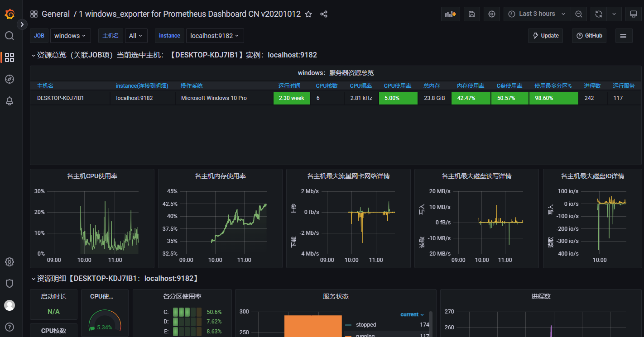Viewport: 644px width, 337px height.
Task: Collapse the 资源总览 row section
Action: [33, 55]
